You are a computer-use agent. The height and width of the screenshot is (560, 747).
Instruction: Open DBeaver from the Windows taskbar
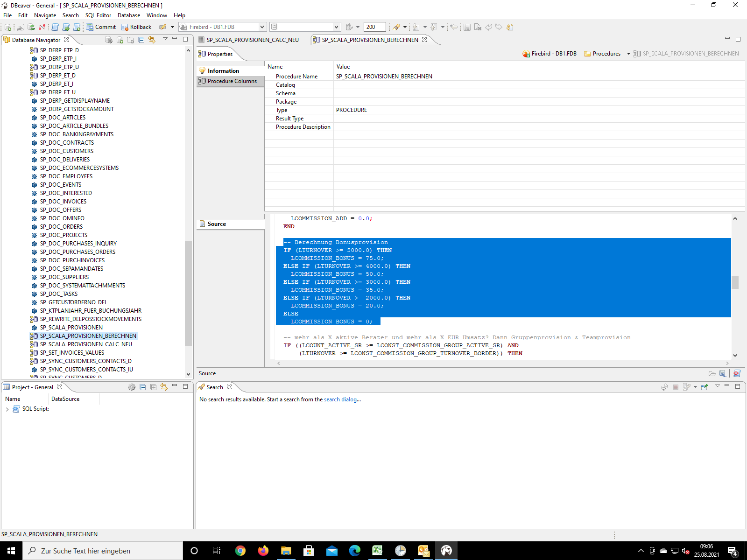pos(446,551)
